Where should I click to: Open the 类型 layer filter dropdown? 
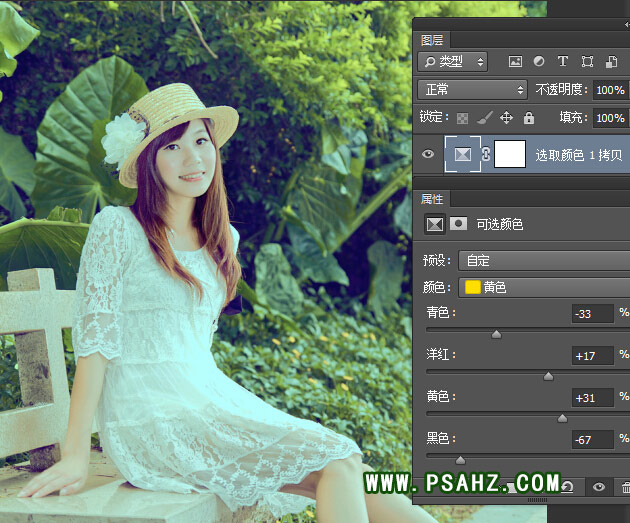pyautogui.click(x=452, y=62)
